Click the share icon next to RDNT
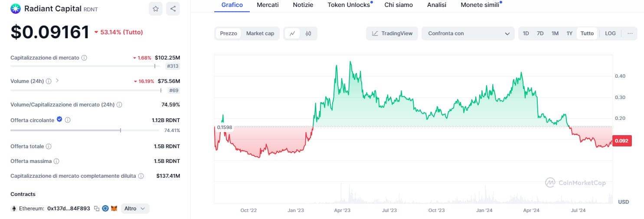This screenshot has height=219, width=644. pyautogui.click(x=173, y=9)
